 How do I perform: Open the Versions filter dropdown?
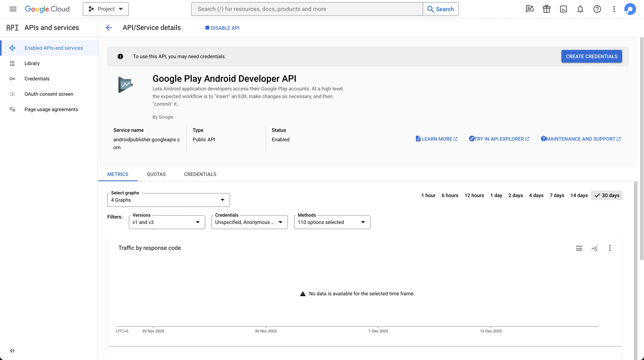coord(167,222)
